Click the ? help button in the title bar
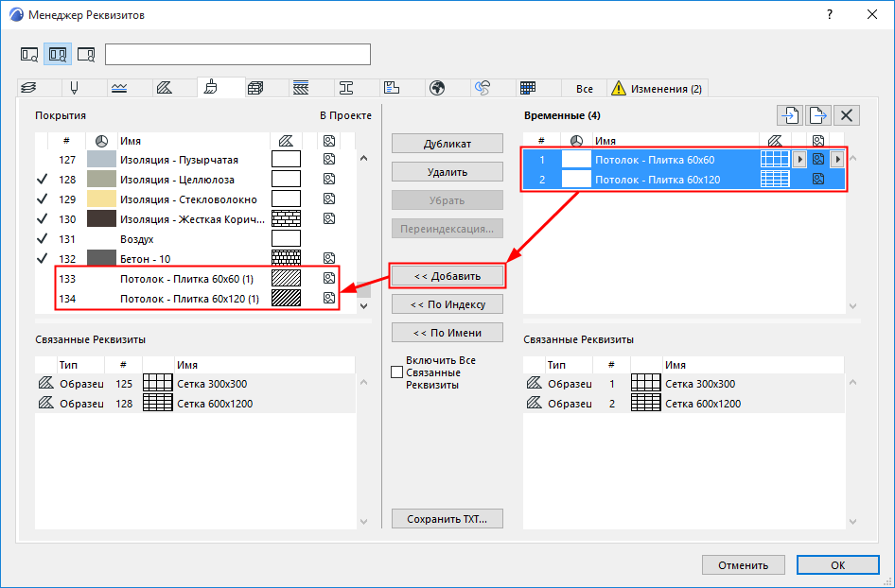 pyautogui.click(x=830, y=15)
